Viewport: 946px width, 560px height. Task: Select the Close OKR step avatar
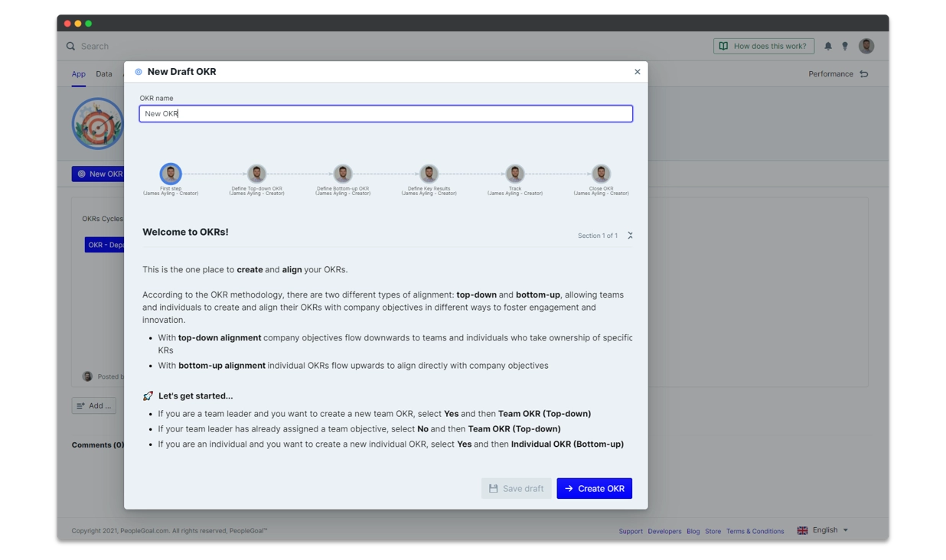(601, 174)
